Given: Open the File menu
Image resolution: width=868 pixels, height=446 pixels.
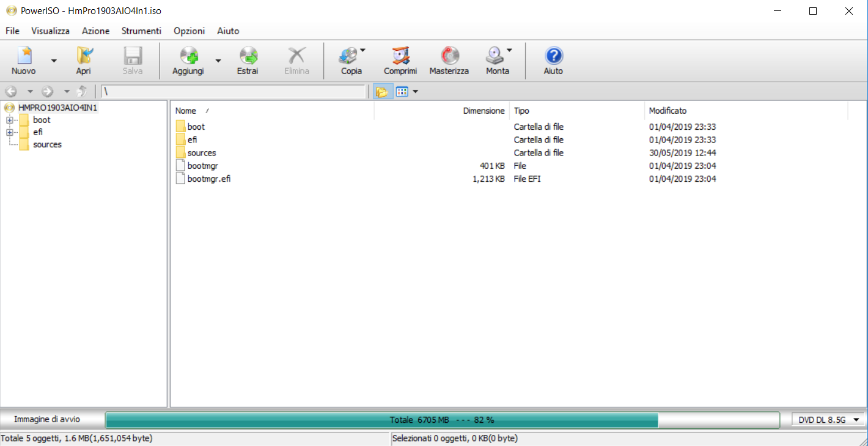Looking at the screenshot, I should pos(12,31).
